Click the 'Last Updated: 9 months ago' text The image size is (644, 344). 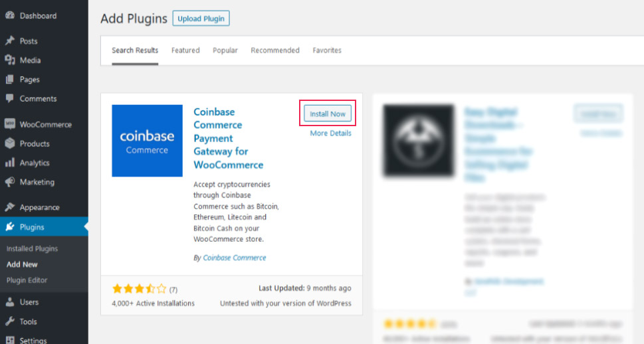pos(305,288)
